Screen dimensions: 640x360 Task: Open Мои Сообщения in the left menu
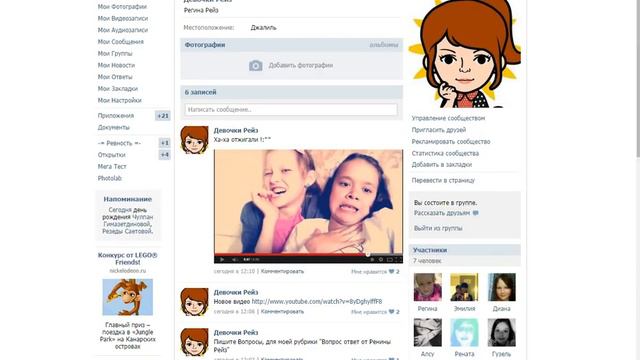click(x=121, y=42)
